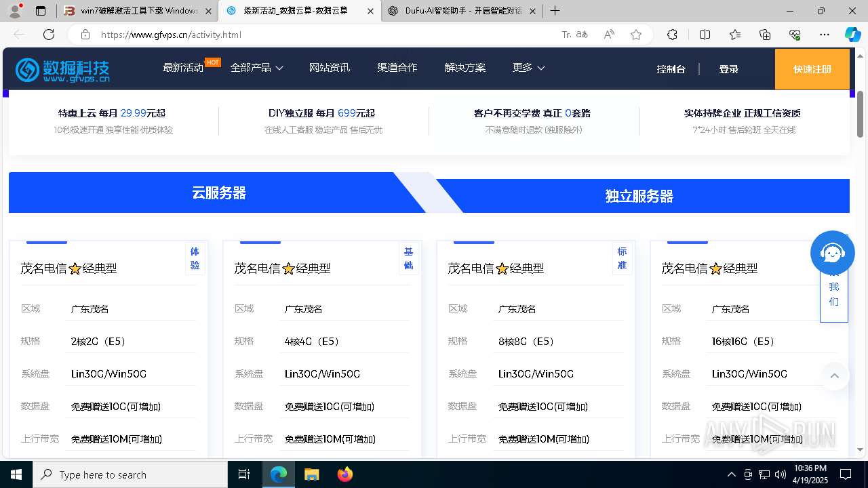Click the 客户不再交学费 banner text
Viewport: 868px width, 488px height.
tap(532, 113)
